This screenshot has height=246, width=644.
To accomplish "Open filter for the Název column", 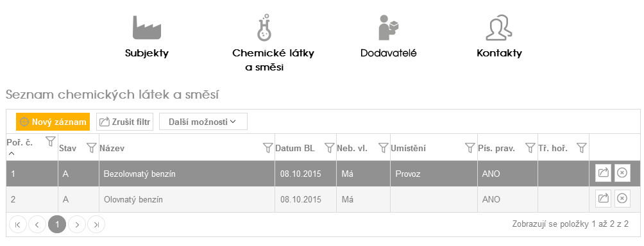I will point(267,148).
